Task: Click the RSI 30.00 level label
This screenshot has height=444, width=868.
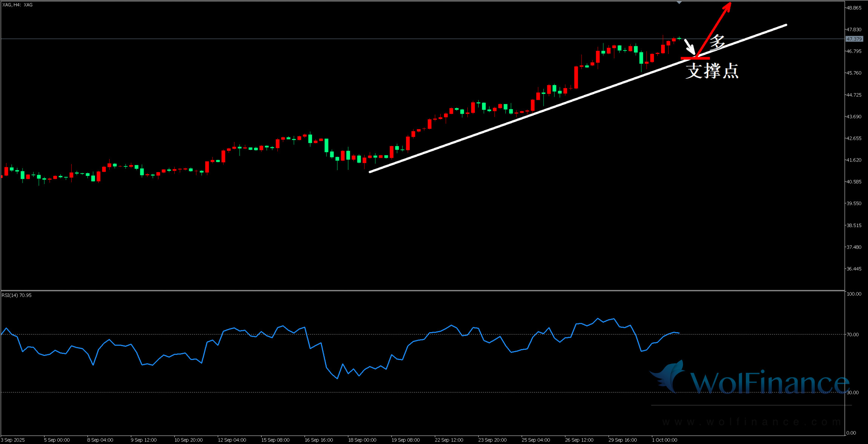Action: coord(853,392)
